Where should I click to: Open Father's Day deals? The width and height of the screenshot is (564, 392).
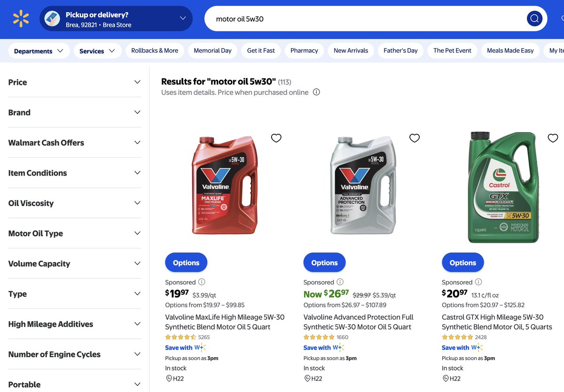coord(400,51)
